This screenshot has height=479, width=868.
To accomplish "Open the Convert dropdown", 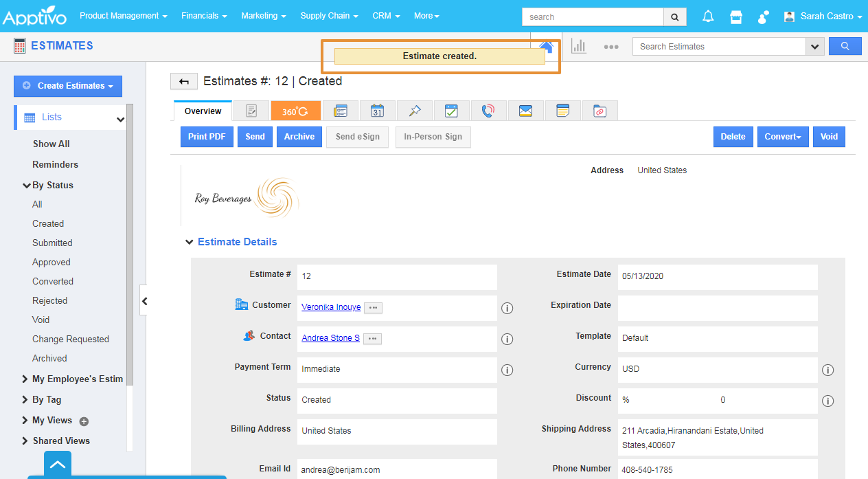I will click(783, 137).
